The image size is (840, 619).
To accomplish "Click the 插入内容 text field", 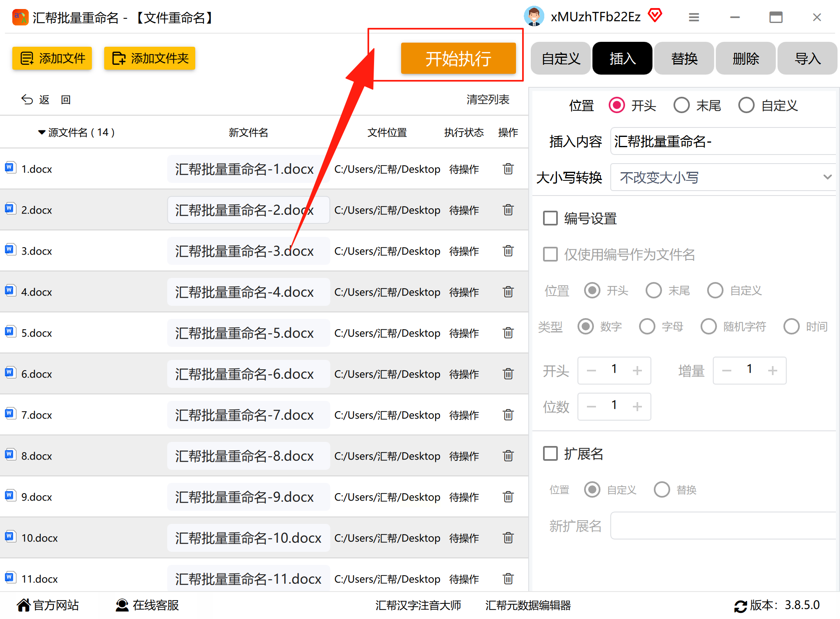I will click(723, 141).
